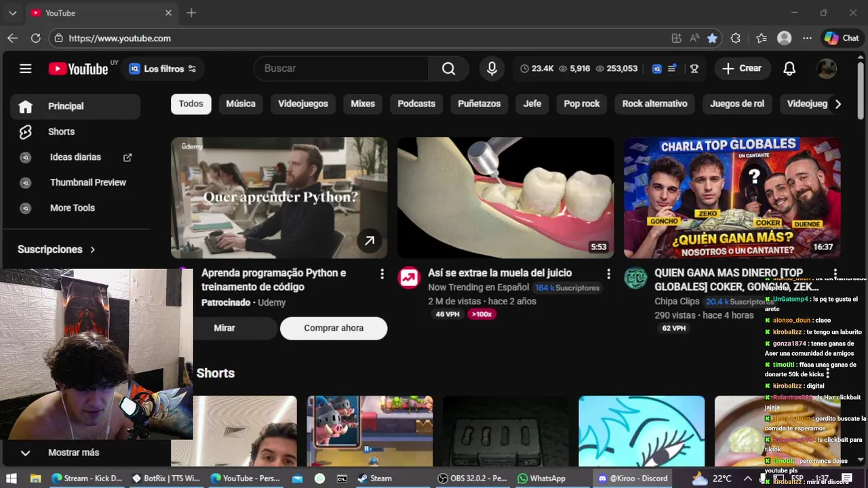Click the 23.4K watch-time stat

pos(536,68)
